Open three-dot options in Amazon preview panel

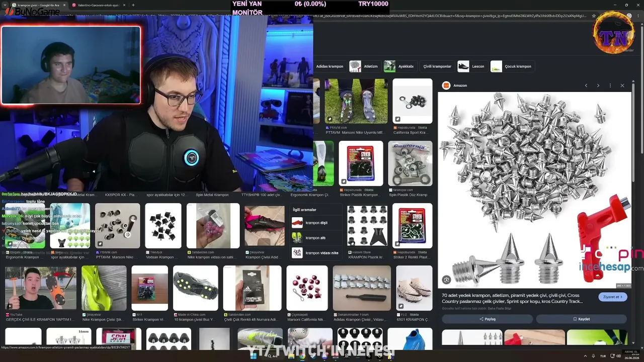point(610,85)
